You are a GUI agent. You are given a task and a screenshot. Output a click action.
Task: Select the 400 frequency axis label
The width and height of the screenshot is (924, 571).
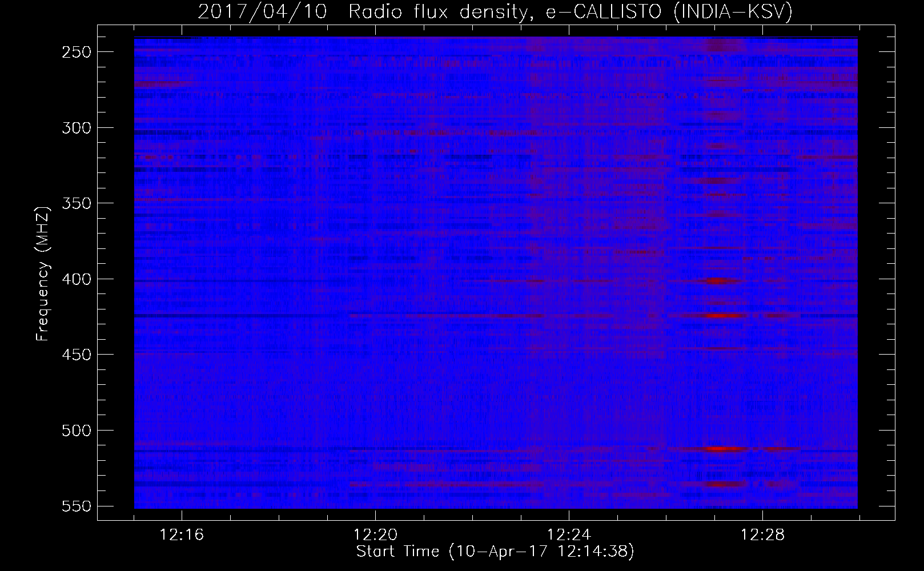tap(76, 279)
